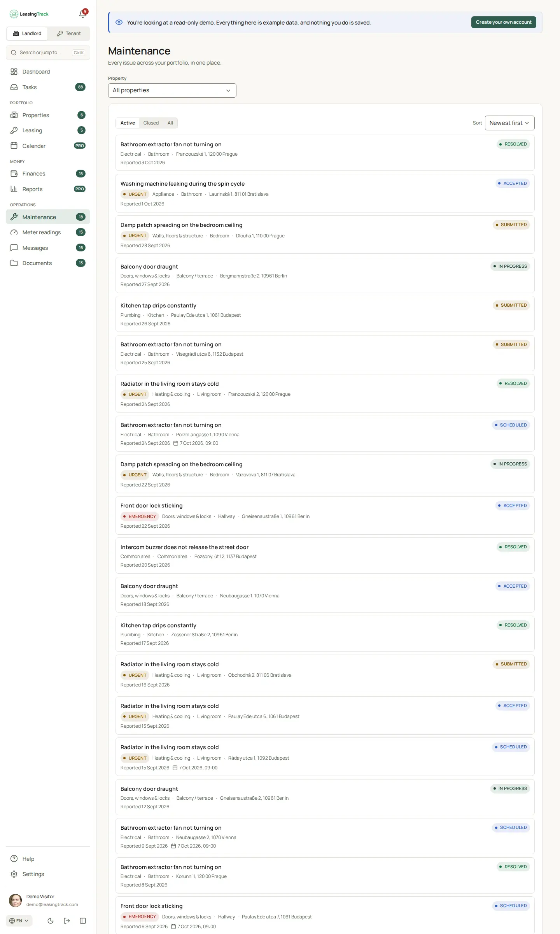Select the Closed tab
Image resolution: width=560 pixels, height=934 pixels.
[151, 123]
